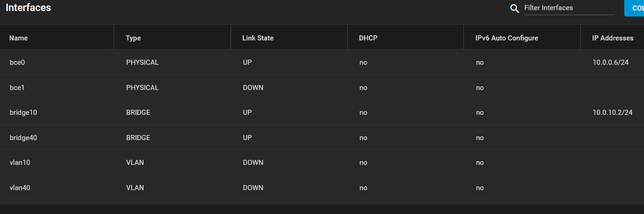Screen dimensions: 644x214
Task: Select the vlan10 interface row
Action: [x=322, y=162]
